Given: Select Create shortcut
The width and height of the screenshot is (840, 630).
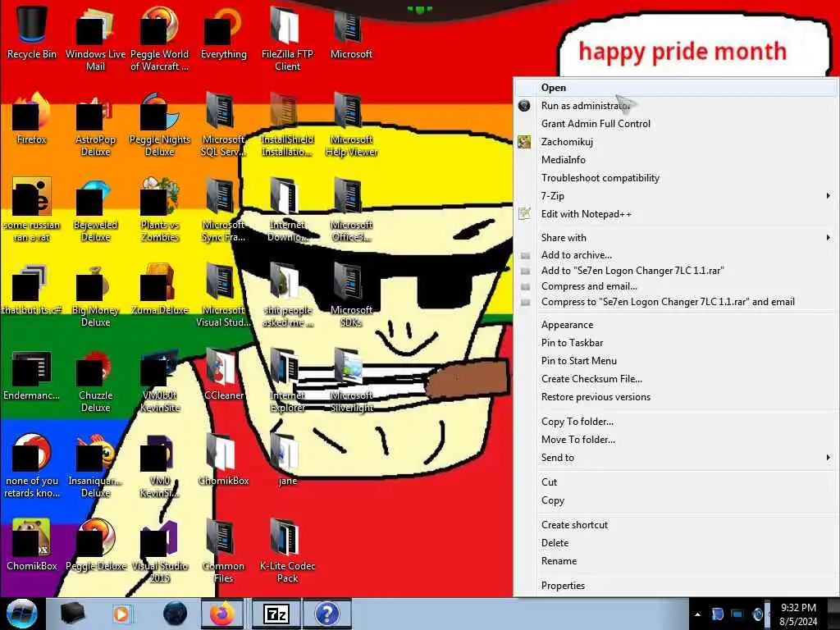Looking at the screenshot, I should click(x=676, y=525).
